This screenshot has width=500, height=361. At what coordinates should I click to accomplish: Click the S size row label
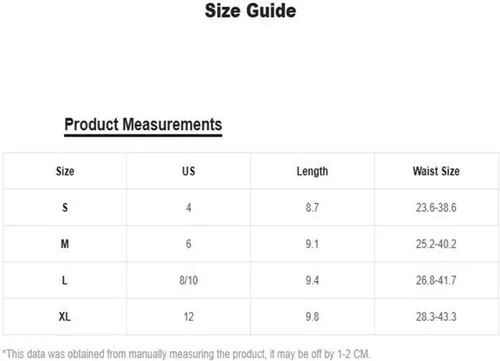65,207
